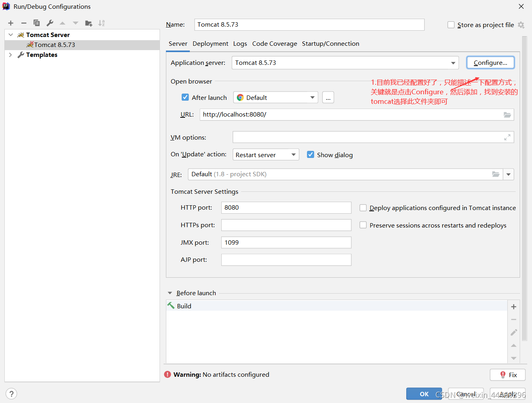Viewport: 532px width, 403px height.
Task: Collapse Before launch section
Action: [170, 293]
